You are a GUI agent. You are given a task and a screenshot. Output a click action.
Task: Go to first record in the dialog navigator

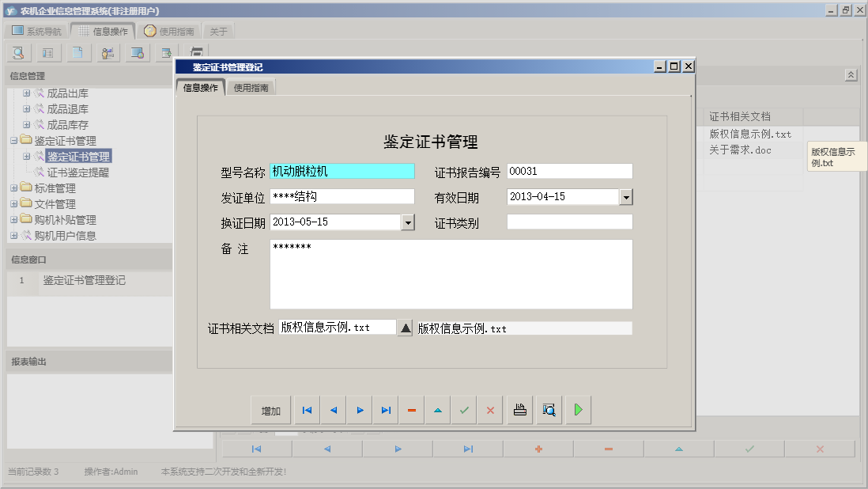tap(308, 411)
